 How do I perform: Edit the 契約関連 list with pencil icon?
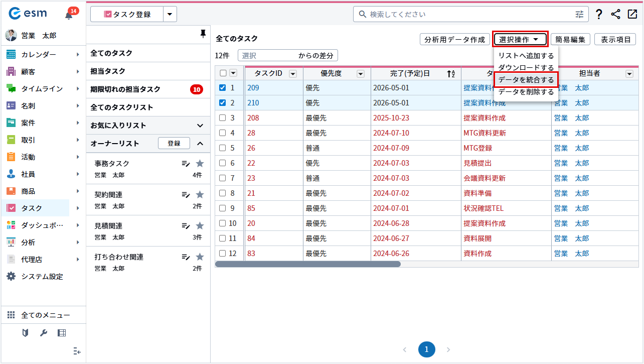click(x=186, y=195)
